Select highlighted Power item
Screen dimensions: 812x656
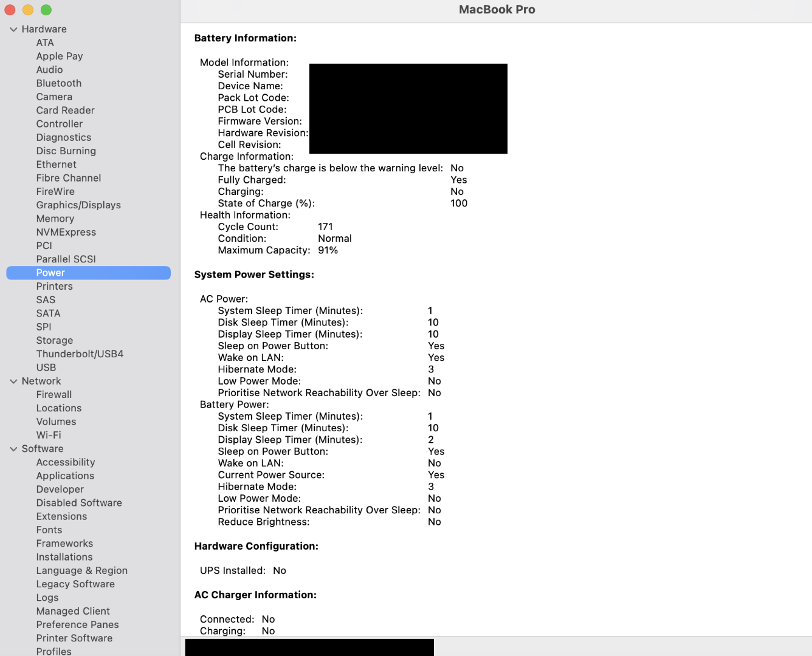88,273
